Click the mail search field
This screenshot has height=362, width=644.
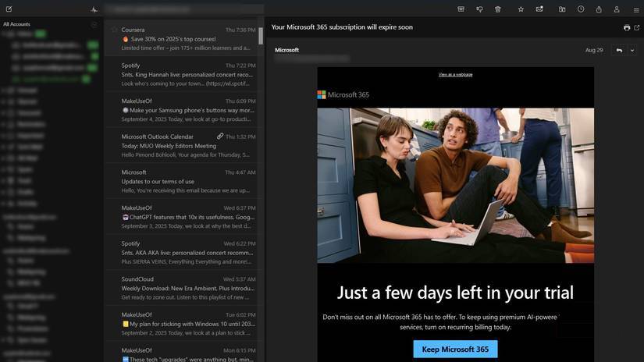[183, 9]
